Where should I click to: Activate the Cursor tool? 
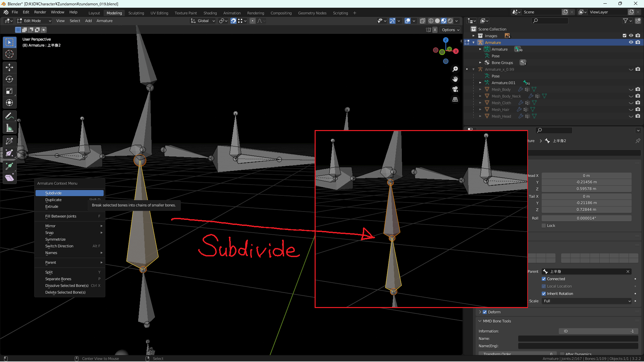coord(9,54)
